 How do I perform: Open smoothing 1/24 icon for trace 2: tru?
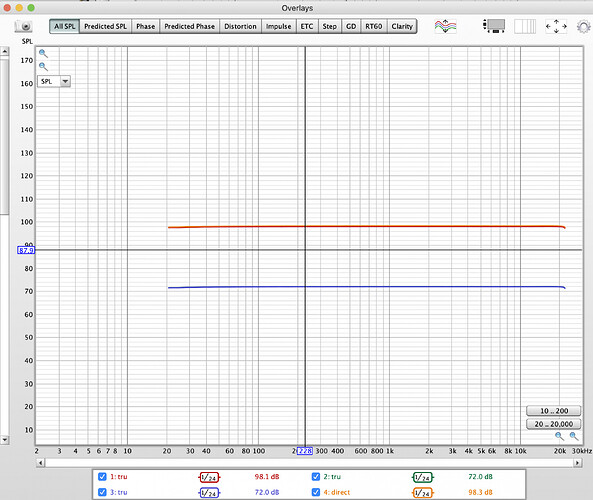click(x=422, y=477)
